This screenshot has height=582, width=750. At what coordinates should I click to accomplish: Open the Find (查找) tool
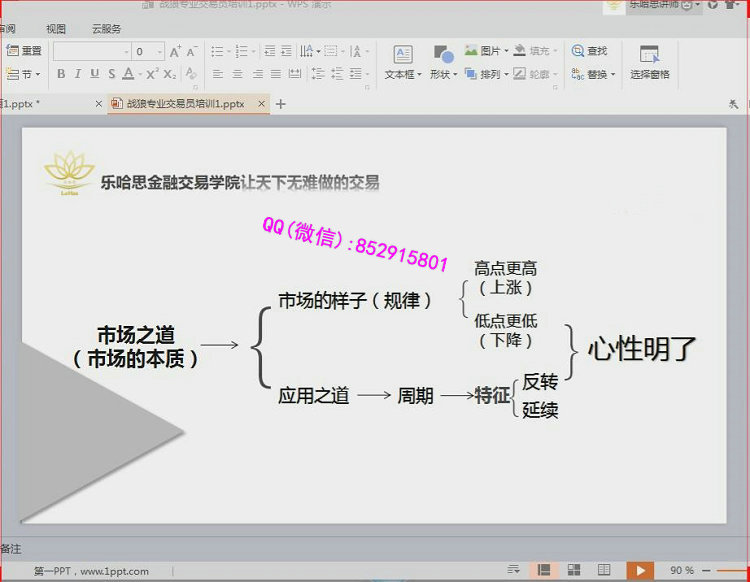(590, 51)
